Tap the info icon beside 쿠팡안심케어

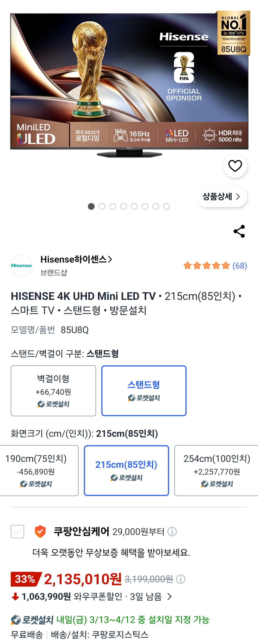(172, 531)
